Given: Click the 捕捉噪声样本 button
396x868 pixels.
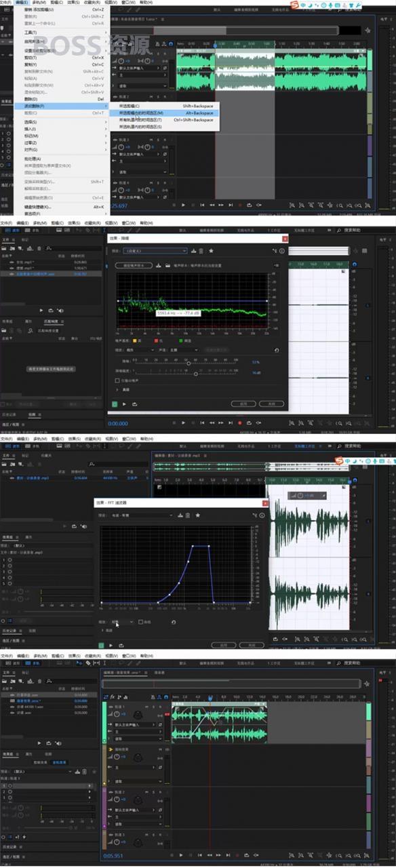Looking at the screenshot, I should point(134,265).
